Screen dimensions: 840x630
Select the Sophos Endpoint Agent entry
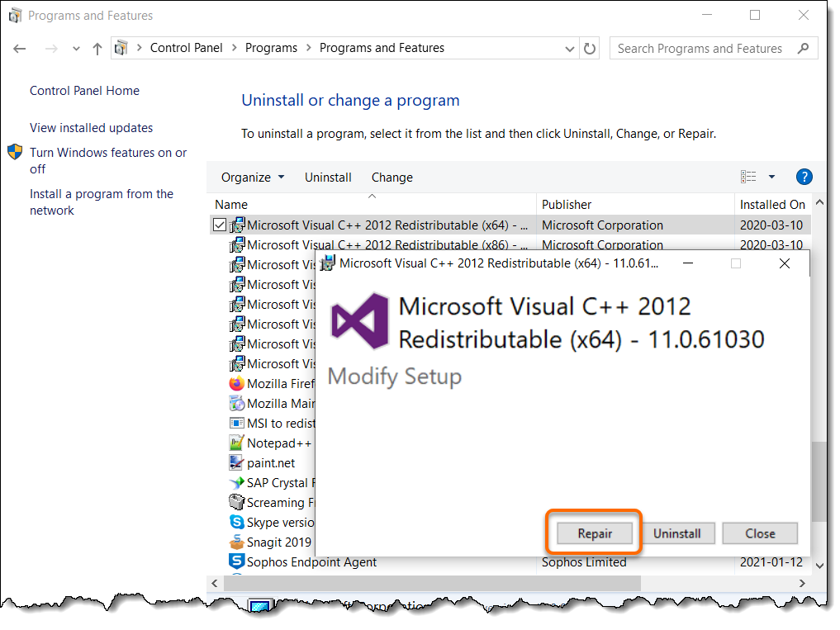click(x=311, y=562)
